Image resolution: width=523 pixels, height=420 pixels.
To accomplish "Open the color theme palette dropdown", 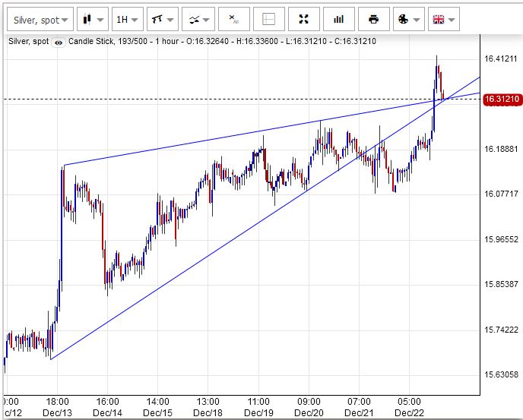I will click(409, 20).
